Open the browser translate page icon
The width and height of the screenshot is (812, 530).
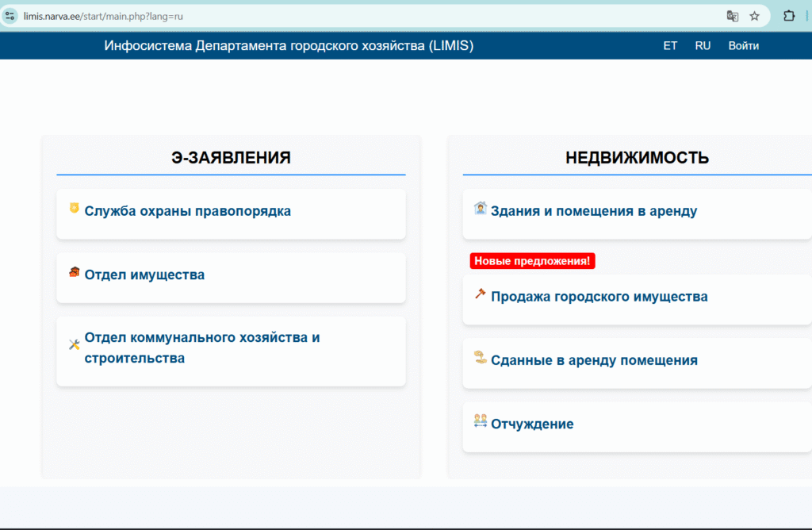[733, 16]
